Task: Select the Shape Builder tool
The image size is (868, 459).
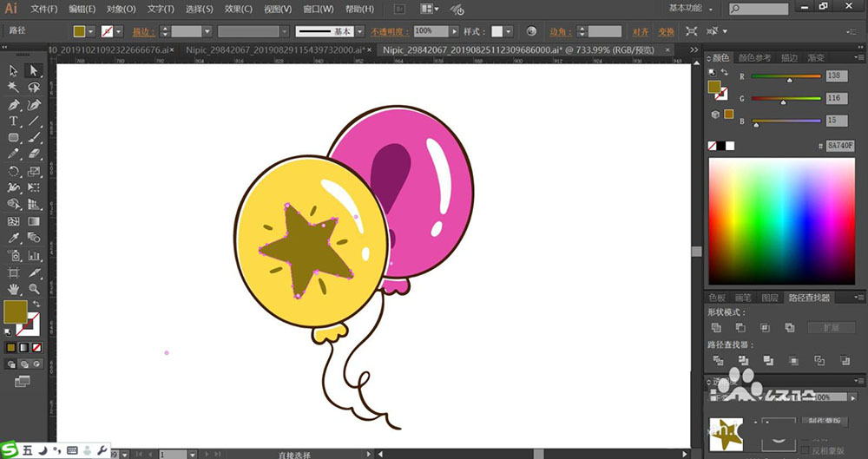Action: [13, 205]
